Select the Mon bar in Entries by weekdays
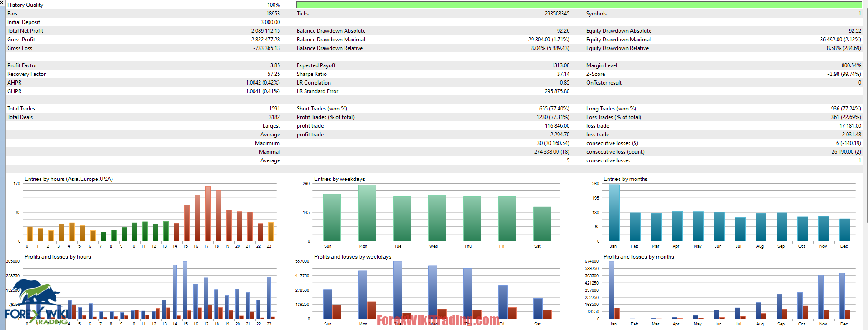The image size is (868, 330). [367, 213]
